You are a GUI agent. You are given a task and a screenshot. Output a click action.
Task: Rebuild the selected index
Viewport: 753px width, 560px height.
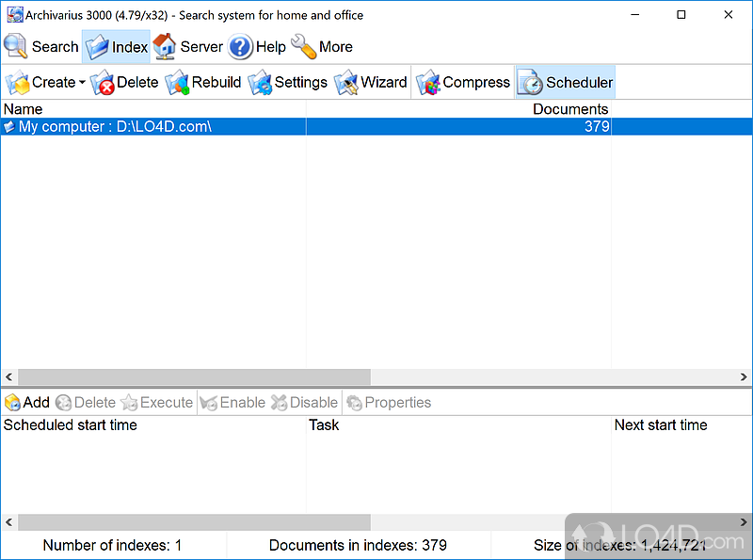click(x=202, y=83)
